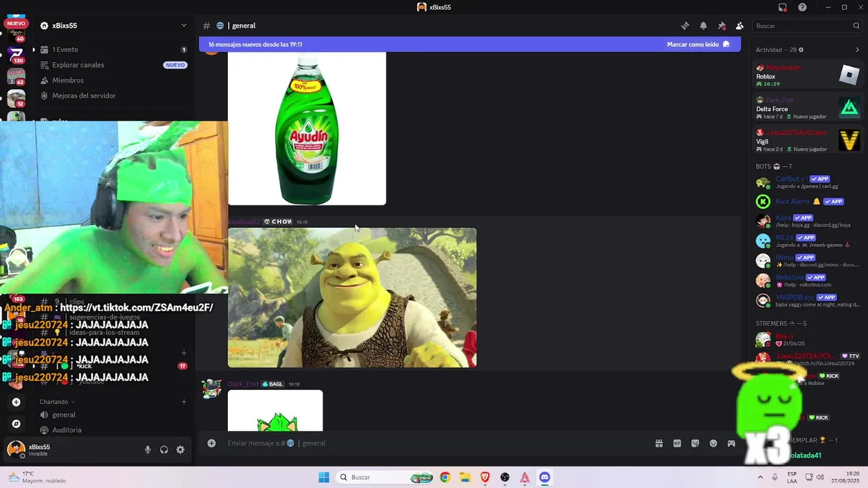The image size is (868, 488).
Task: Click Nekotina bot in member list
Action: click(808, 281)
